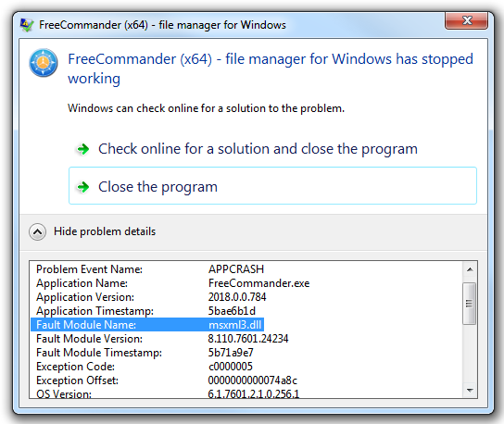504x424 pixels.
Task: Select the Application Version label
Action: click(85, 297)
